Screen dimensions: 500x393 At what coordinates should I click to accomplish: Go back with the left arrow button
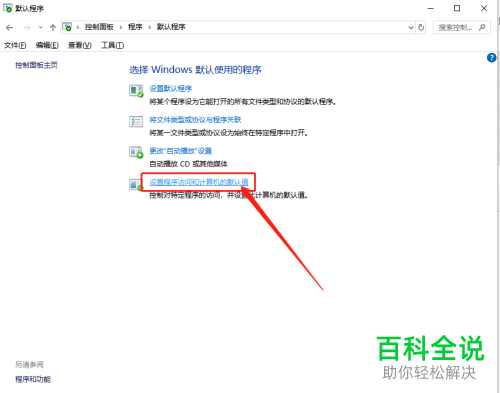pyautogui.click(x=10, y=28)
